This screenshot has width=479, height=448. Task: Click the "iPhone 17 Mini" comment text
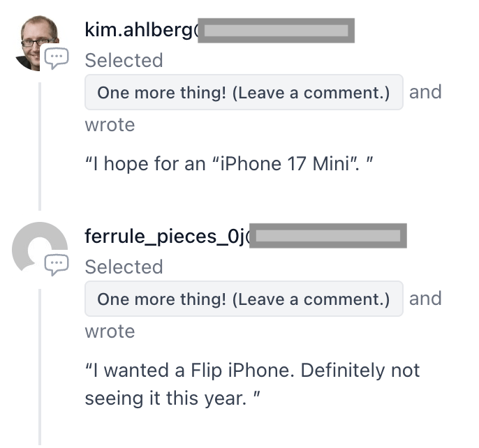click(x=230, y=165)
